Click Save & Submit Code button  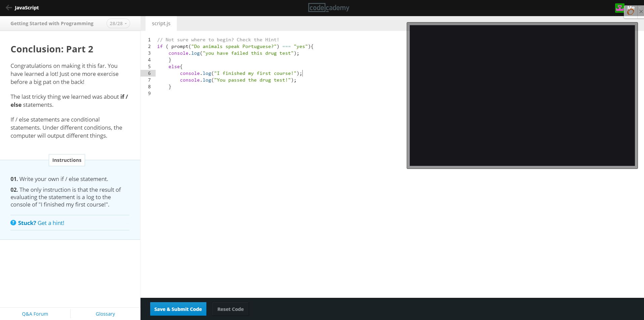click(x=178, y=309)
